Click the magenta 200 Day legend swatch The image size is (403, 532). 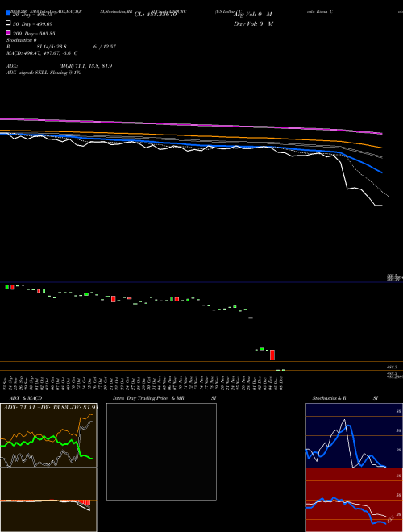8,32
